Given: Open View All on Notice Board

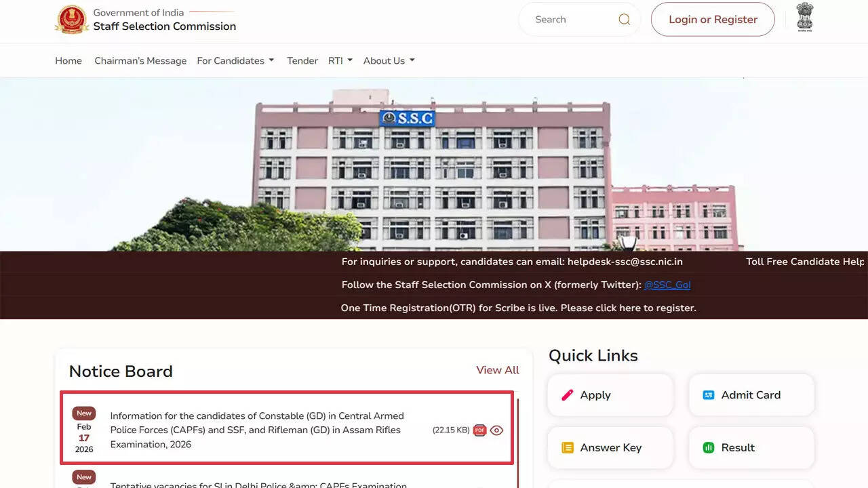Looking at the screenshot, I should pyautogui.click(x=497, y=370).
